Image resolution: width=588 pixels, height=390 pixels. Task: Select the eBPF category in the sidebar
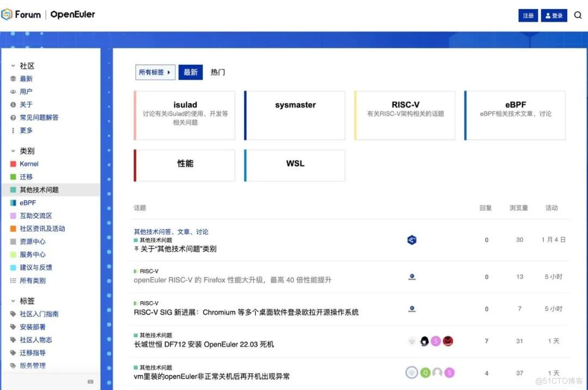click(26, 202)
